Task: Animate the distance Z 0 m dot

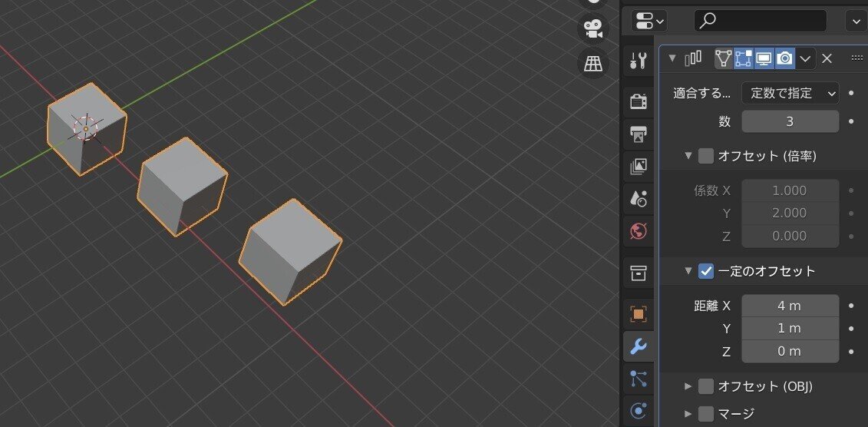Action: tap(851, 351)
